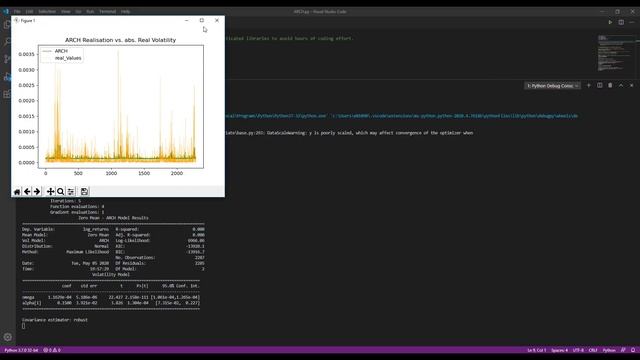Click terminal input cursor prompt
The image size is (640, 360).
[x=24, y=326]
